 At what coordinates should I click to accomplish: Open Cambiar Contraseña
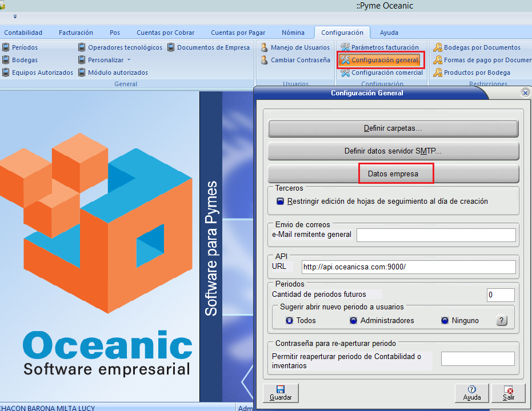point(300,60)
